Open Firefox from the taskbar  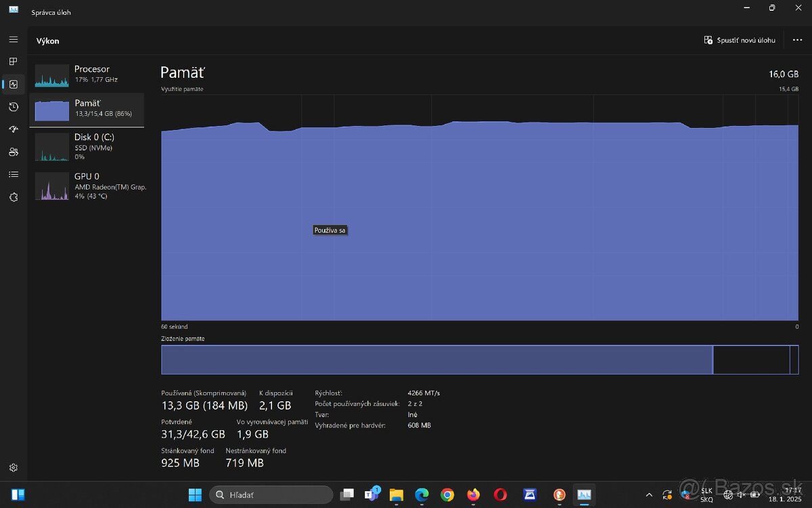473,494
